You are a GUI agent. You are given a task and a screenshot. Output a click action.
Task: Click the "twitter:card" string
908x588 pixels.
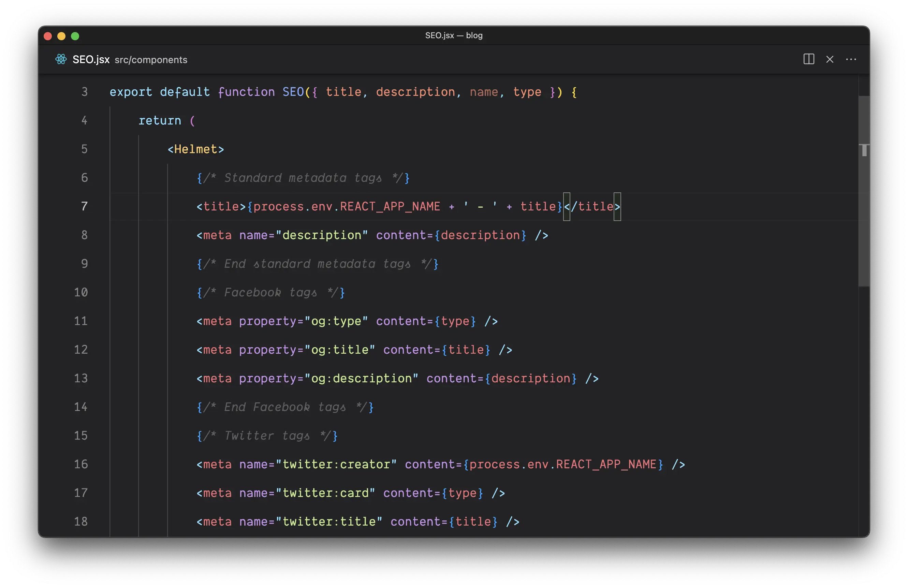click(325, 493)
